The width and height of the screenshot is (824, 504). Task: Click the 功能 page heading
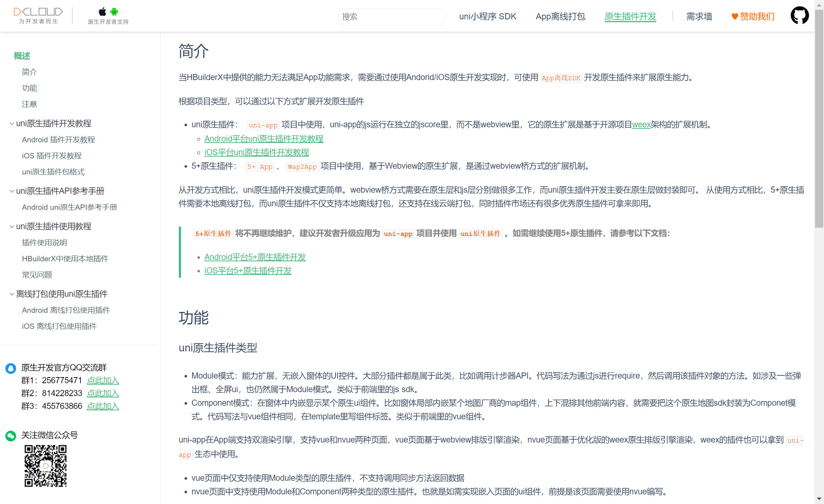[193, 318]
